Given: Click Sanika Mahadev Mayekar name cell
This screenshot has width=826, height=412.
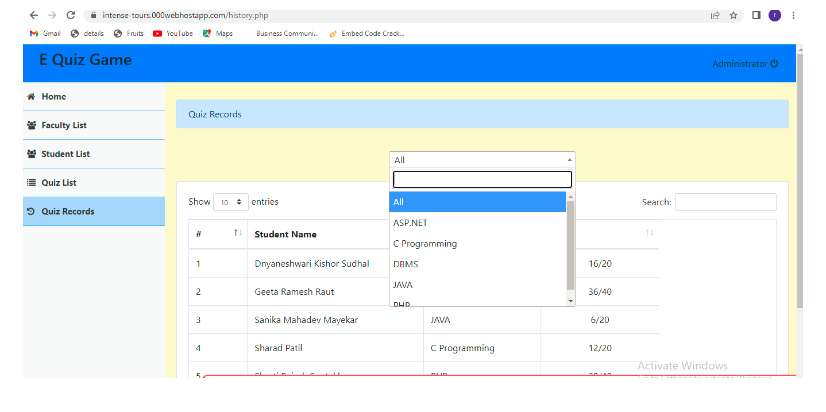Looking at the screenshot, I should [x=306, y=320].
